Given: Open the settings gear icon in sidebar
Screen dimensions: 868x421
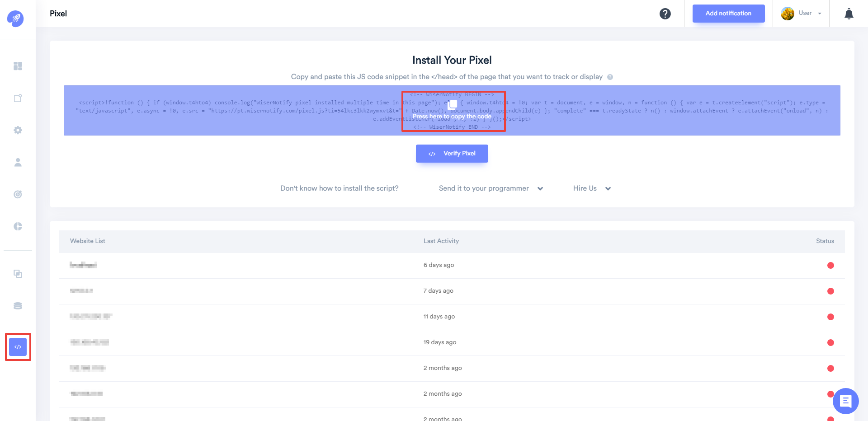Looking at the screenshot, I should [x=18, y=130].
